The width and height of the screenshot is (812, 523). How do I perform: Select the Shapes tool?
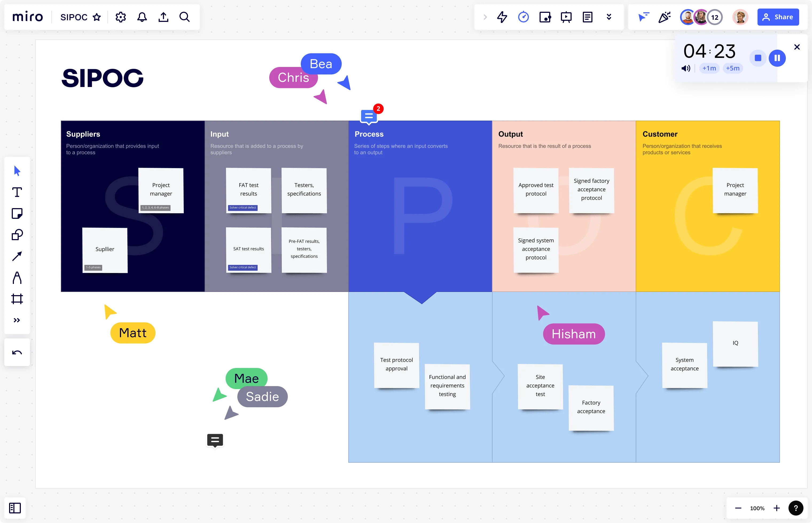(17, 235)
